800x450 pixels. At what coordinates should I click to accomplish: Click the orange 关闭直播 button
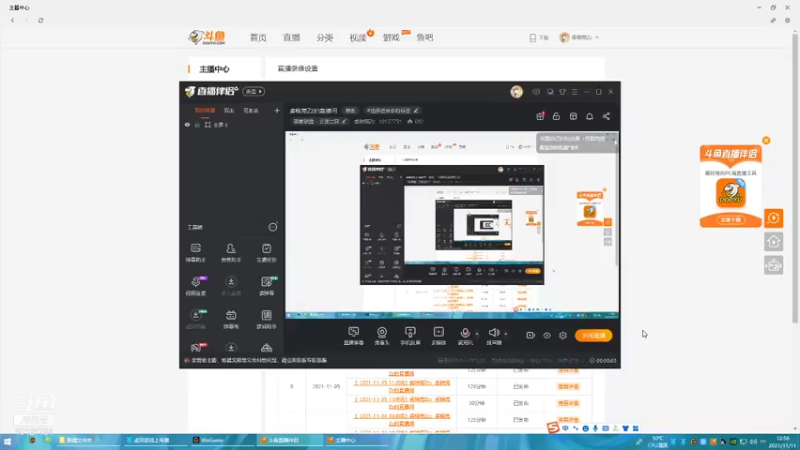pyautogui.click(x=594, y=335)
